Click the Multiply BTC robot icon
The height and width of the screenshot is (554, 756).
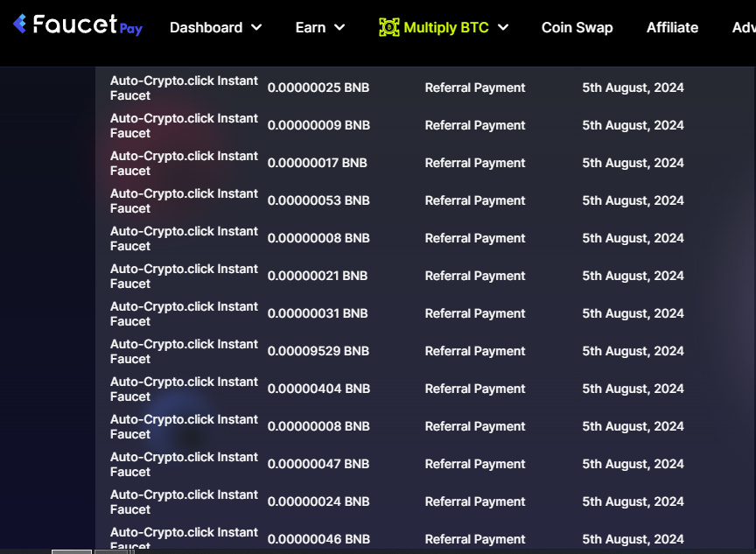coord(389,27)
